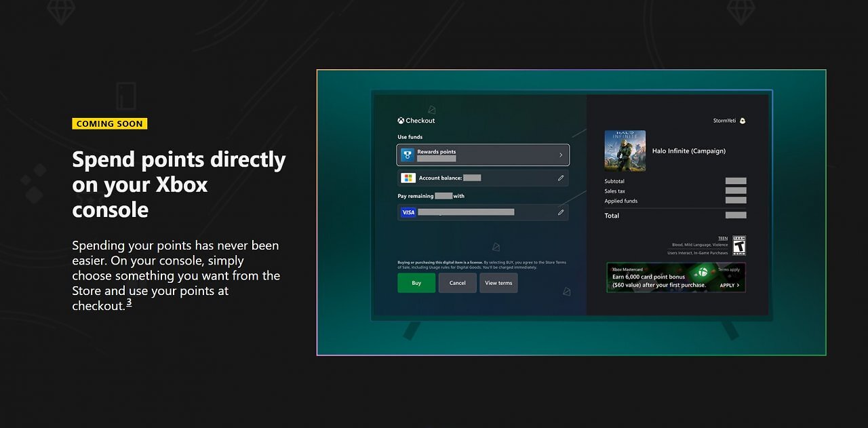Click the 'Spend points directly on your Xbox console' heading
868x428 pixels.
tap(179, 184)
